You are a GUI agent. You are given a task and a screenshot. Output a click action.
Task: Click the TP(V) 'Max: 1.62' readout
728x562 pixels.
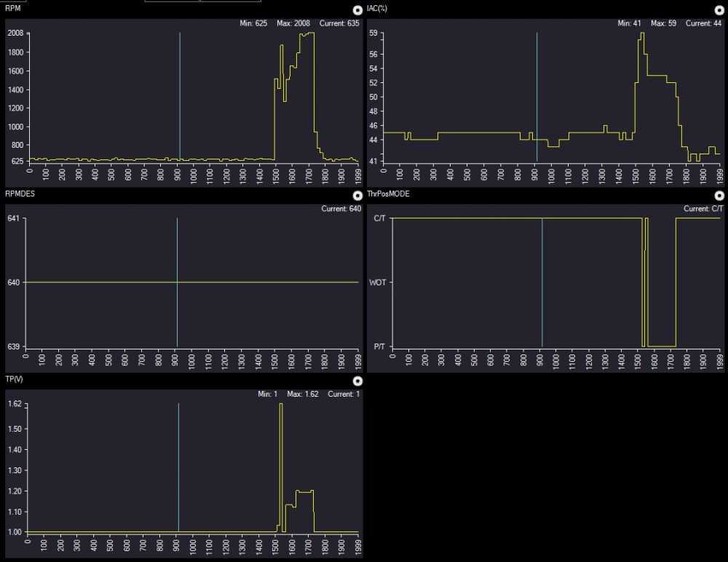[303, 394]
